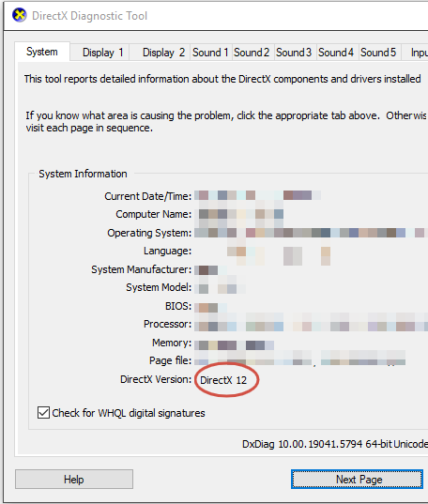Click the BIOS label
428x504 pixels.
(x=178, y=306)
